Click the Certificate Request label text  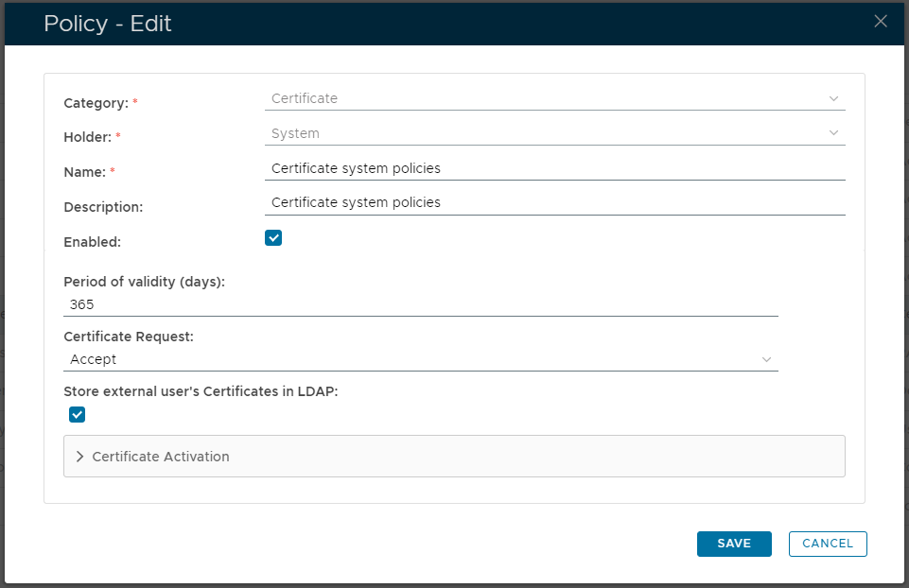click(x=129, y=337)
